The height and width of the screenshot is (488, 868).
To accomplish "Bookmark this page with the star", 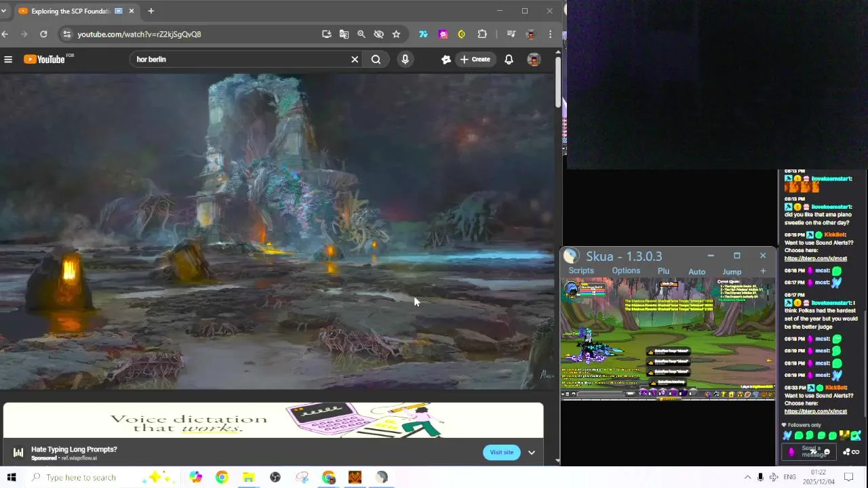I will pos(396,34).
